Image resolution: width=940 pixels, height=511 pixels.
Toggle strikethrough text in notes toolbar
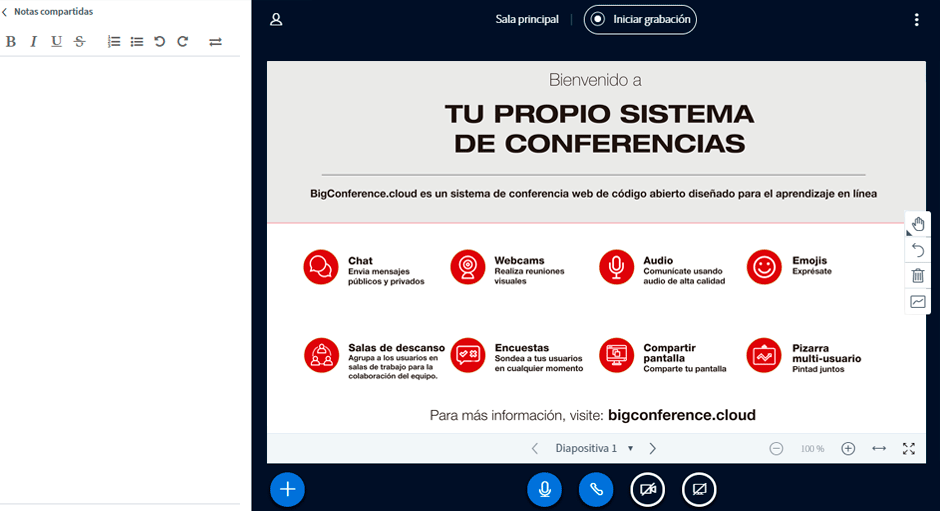tap(79, 42)
